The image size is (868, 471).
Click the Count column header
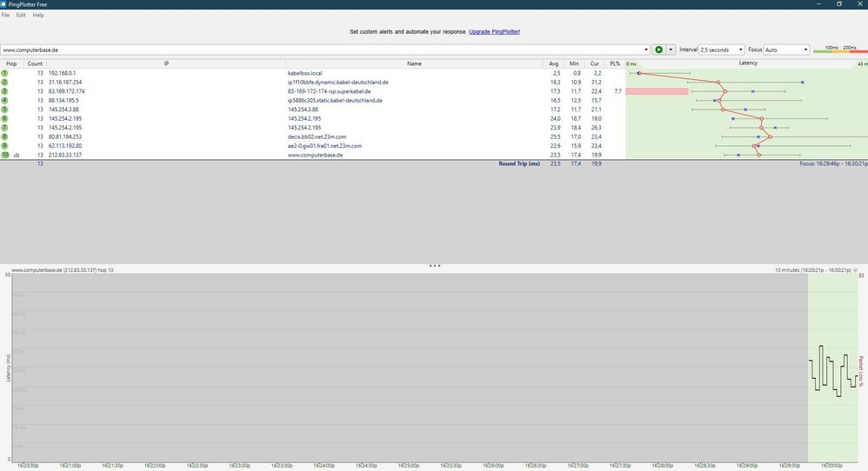click(x=35, y=63)
